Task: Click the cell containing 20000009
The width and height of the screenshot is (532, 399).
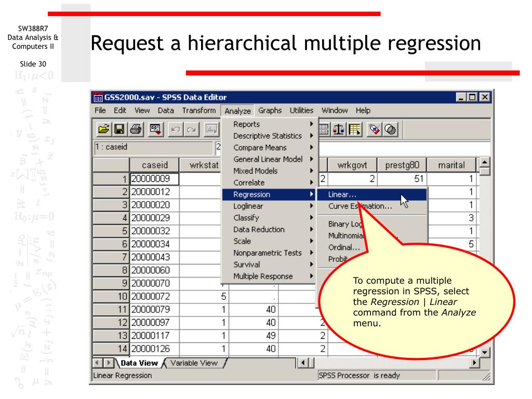Action: coord(155,179)
